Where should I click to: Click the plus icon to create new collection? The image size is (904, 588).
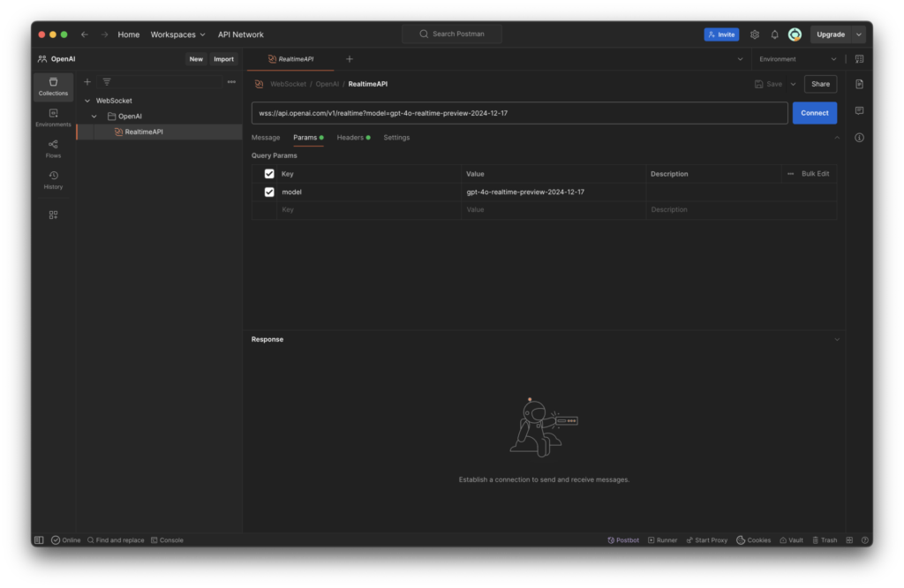point(87,82)
